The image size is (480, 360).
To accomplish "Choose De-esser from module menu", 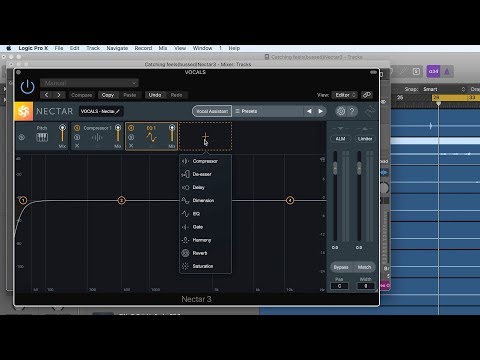I will click(205, 174).
